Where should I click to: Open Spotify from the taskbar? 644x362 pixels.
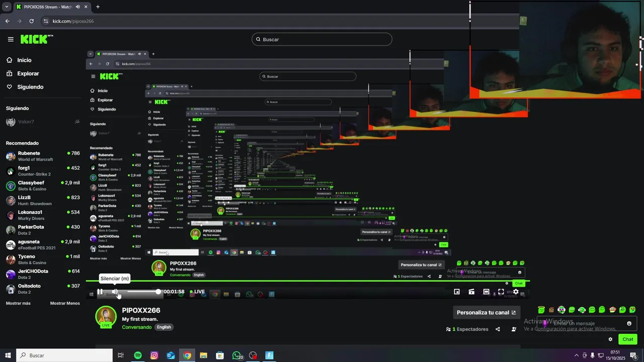coord(138,355)
